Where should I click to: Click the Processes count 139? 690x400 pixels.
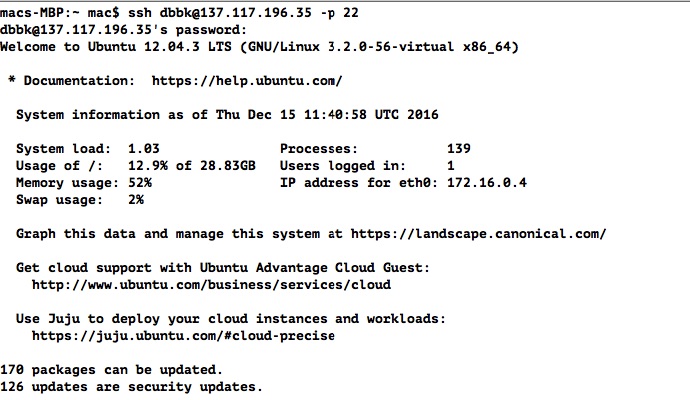coord(459,148)
